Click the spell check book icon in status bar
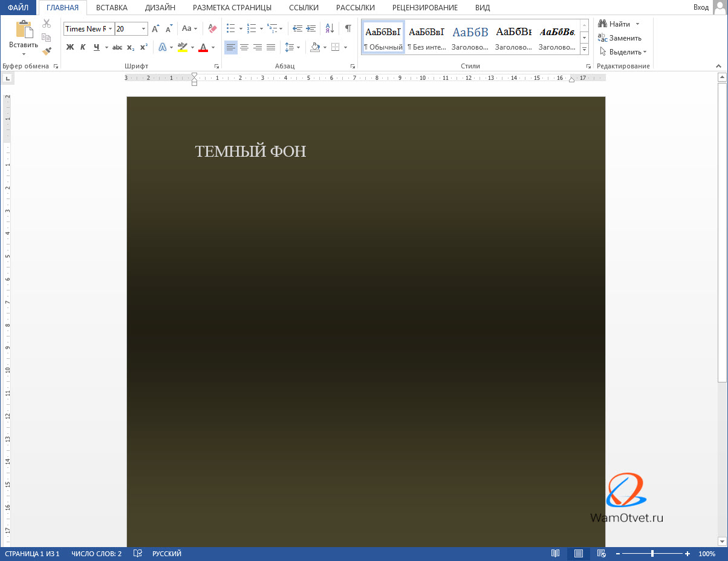 137,554
